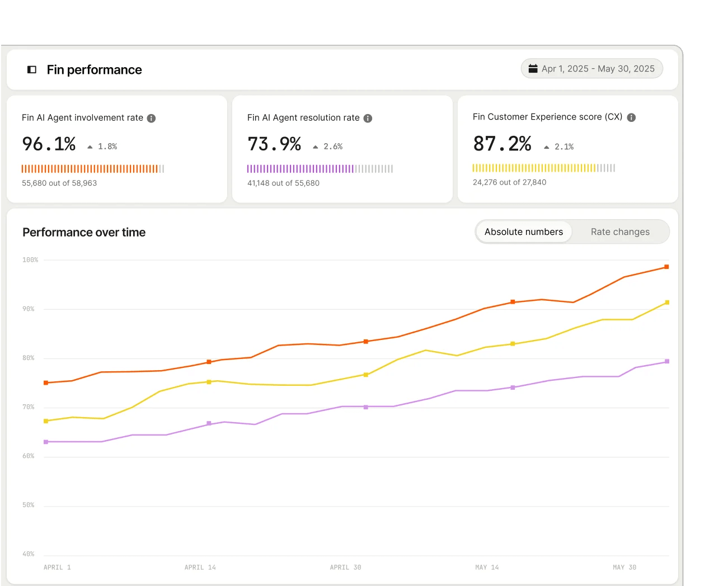Image resolution: width=728 pixels, height=586 pixels.
Task: Select the final orange data point on chart
Action: [666, 267]
